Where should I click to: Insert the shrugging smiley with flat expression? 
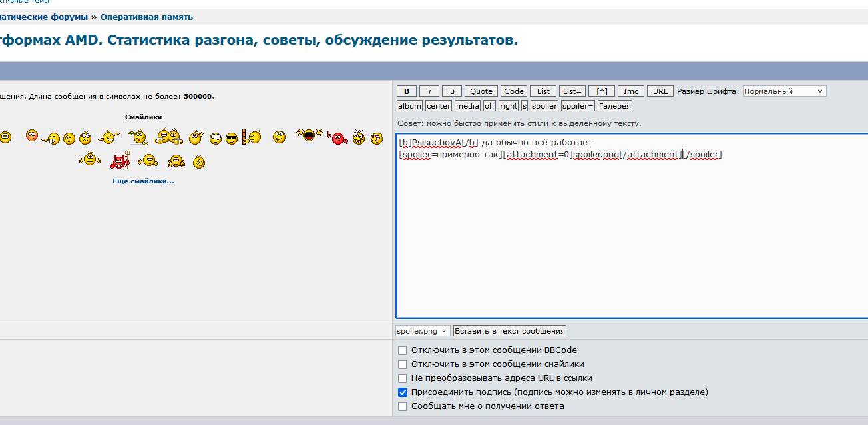(89, 160)
